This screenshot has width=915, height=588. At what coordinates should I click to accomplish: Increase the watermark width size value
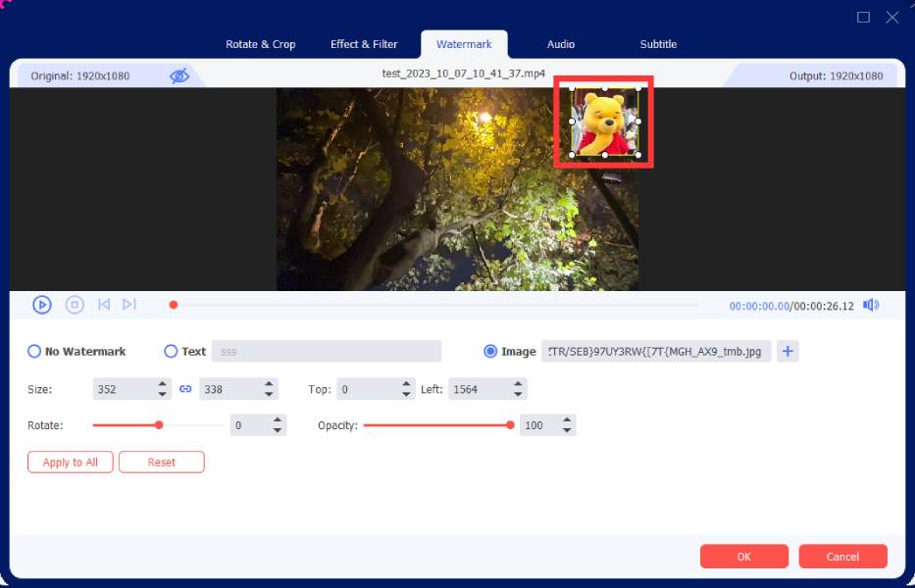[x=163, y=384]
